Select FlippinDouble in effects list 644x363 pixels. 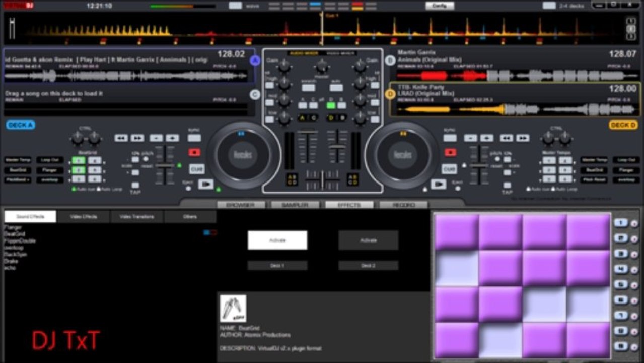pyautogui.click(x=20, y=240)
